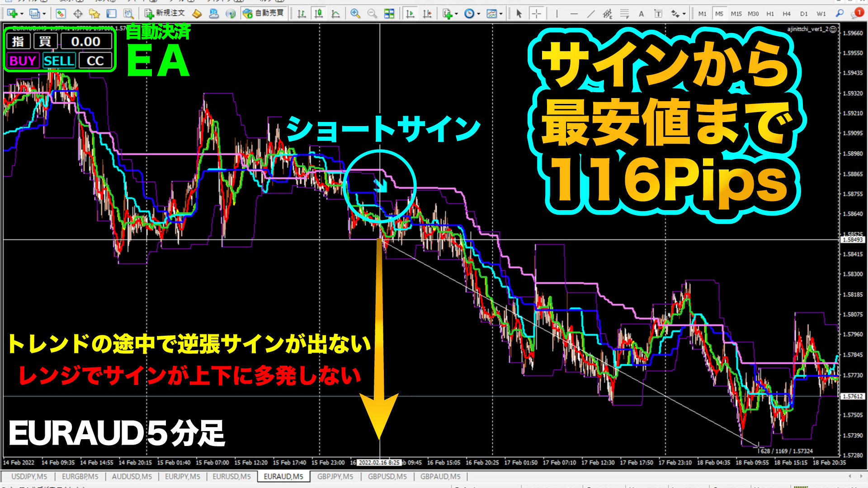Viewport: 868px width, 488px height.
Task: Enable chart auto-scroll
Action: coord(410,14)
